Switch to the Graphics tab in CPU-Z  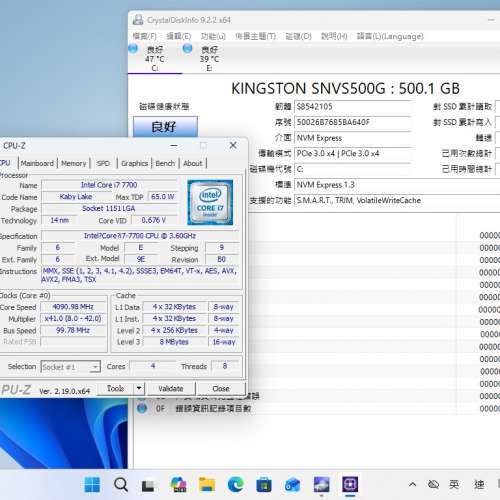tap(134, 163)
